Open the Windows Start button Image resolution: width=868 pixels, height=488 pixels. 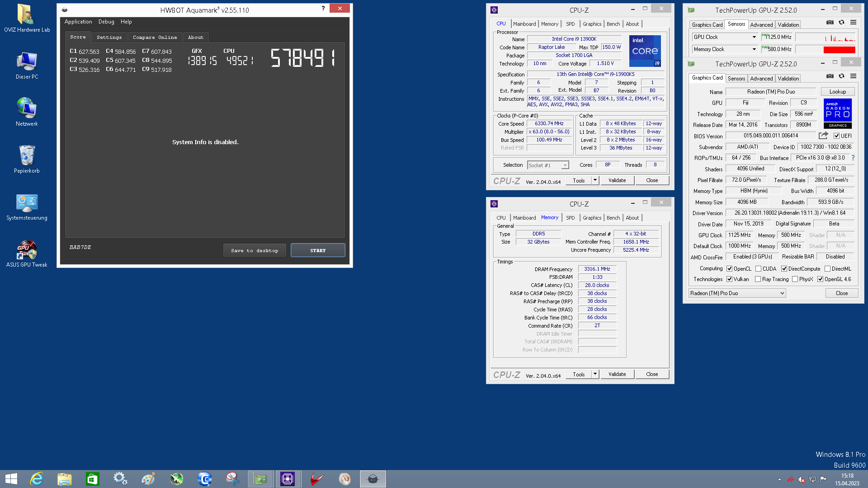pyautogui.click(x=11, y=479)
